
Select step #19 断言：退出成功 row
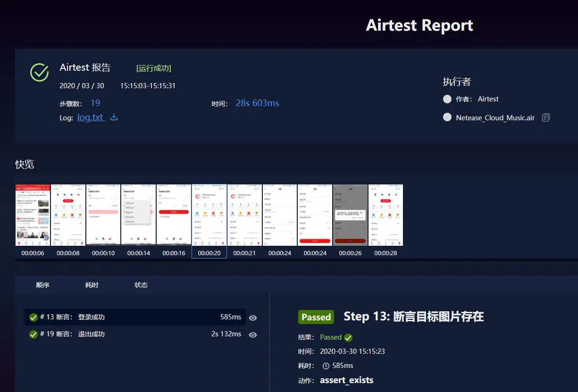click(135, 334)
